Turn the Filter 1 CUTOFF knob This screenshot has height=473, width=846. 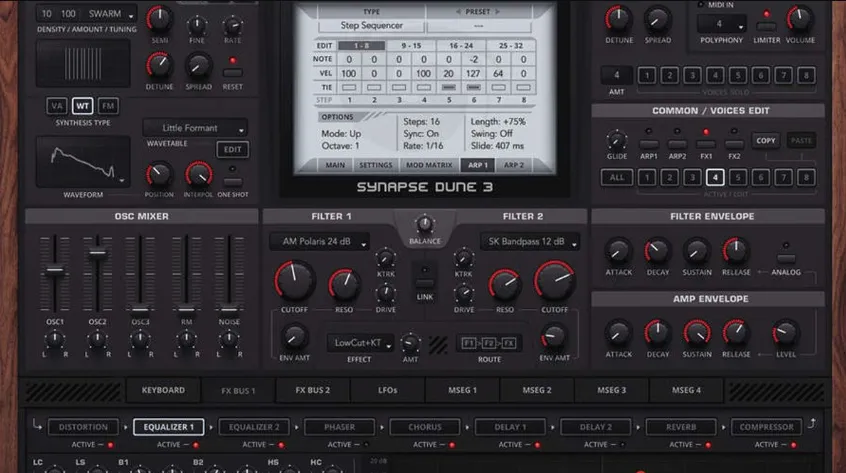(x=294, y=281)
